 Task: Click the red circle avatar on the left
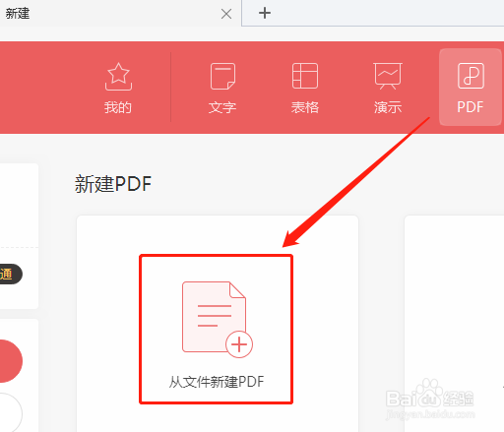(x=11, y=361)
